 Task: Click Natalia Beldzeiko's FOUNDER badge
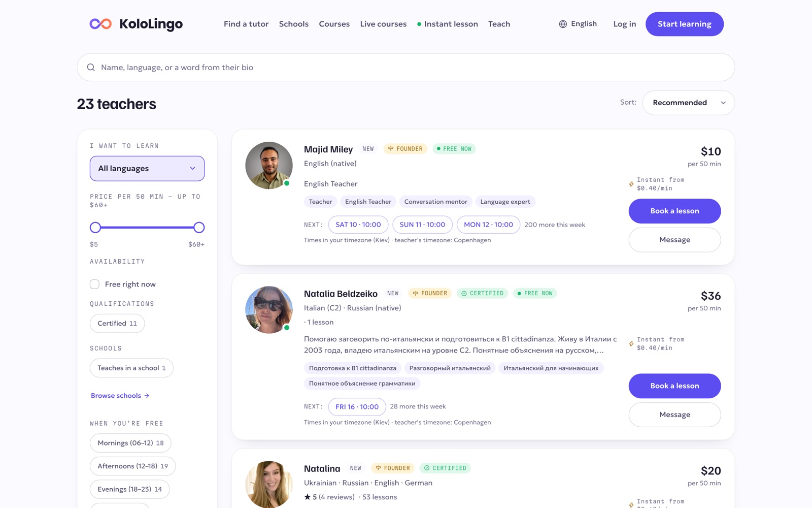(x=430, y=293)
